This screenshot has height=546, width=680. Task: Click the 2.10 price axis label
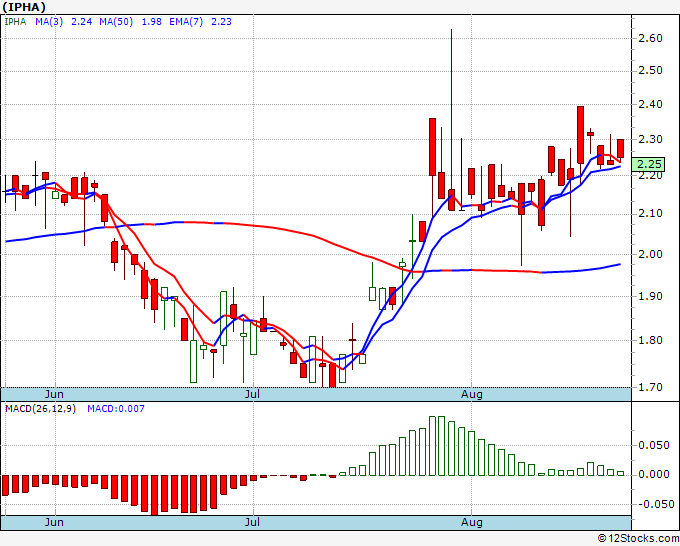pyautogui.click(x=651, y=213)
